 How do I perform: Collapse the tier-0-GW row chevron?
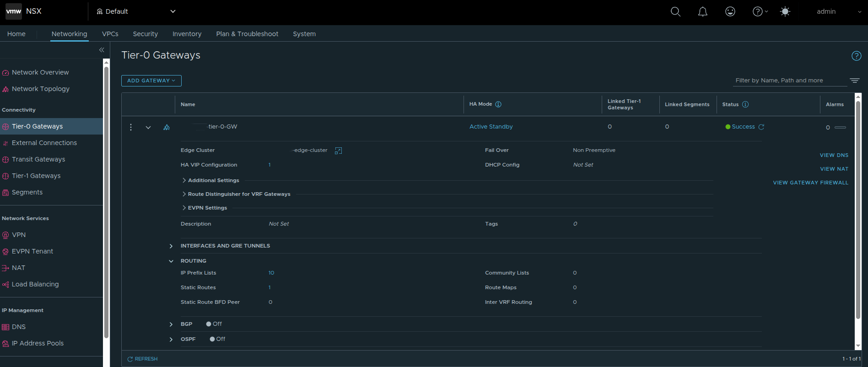coord(148,127)
